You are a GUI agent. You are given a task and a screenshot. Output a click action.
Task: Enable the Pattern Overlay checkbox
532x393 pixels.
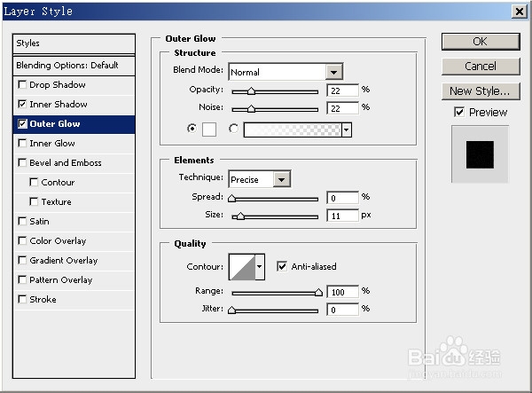[22, 279]
